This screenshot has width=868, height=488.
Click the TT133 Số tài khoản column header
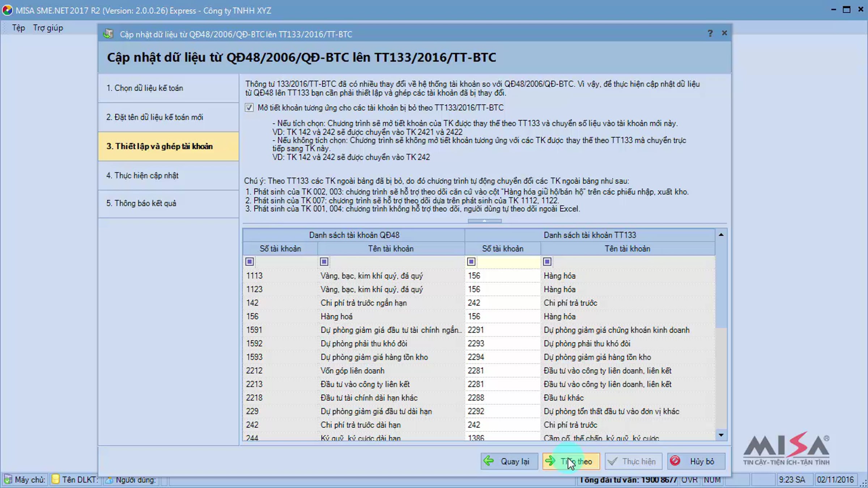click(x=503, y=249)
